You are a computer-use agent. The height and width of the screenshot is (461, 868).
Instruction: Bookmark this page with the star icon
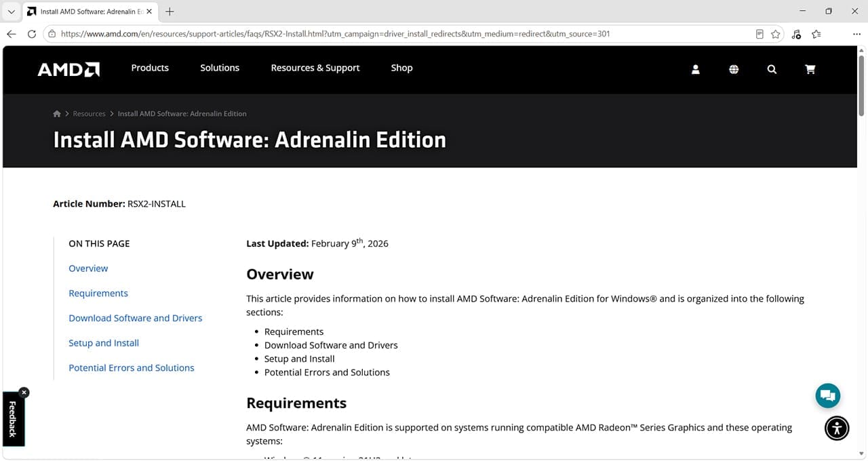(x=776, y=34)
